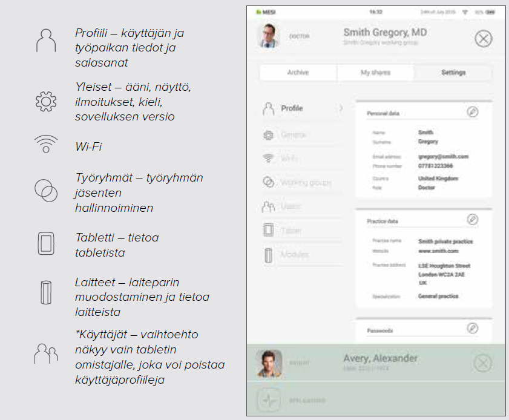Viewport: 509px width, 420px height.
Task: Click the legend Wi-Fi signal icon beside the Wi-Fi text
Action: 46,144
